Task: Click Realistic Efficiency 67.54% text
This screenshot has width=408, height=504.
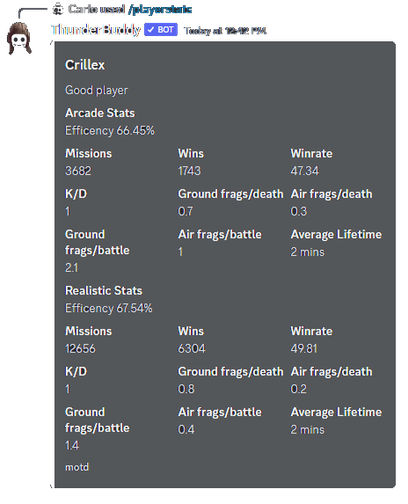Action: point(109,308)
